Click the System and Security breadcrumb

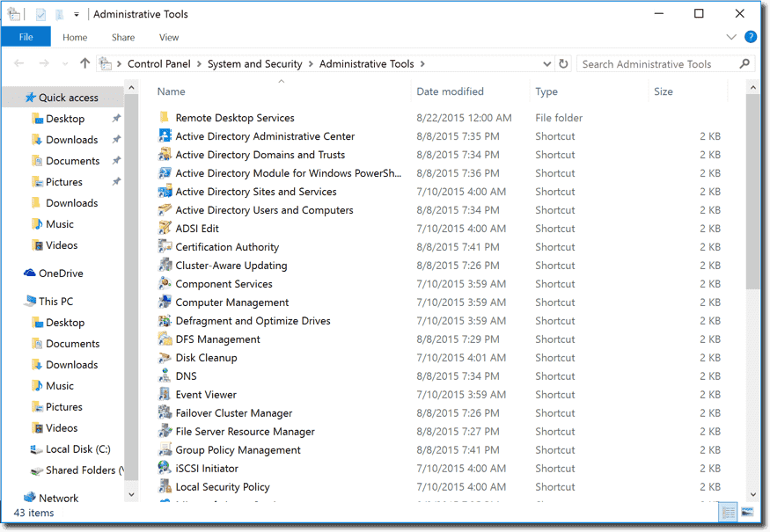coord(255,64)
